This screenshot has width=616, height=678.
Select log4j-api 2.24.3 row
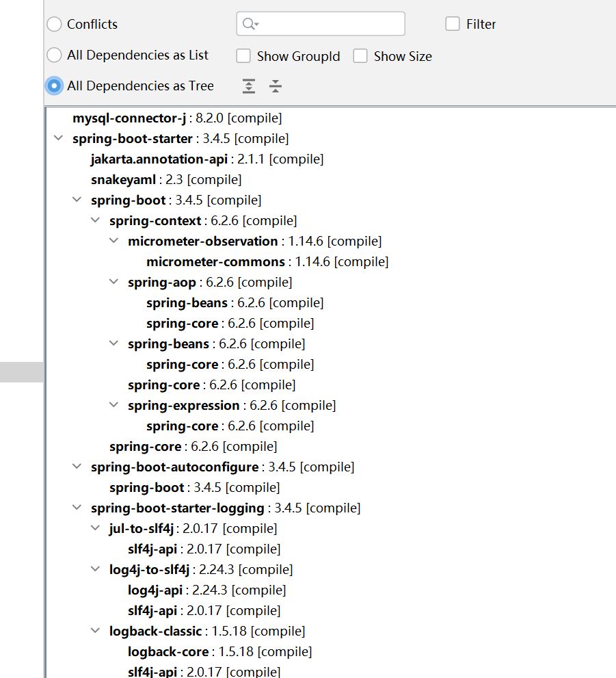206,590
